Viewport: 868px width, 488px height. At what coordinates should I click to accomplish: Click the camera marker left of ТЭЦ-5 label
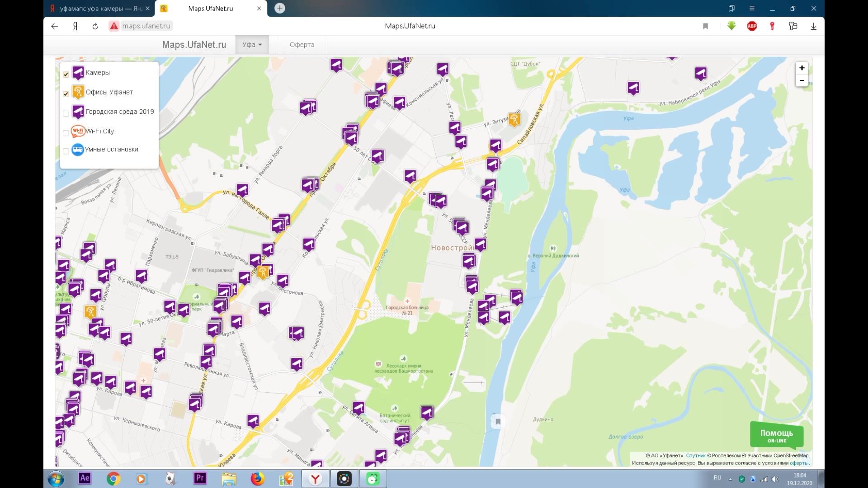[x=141, y=276]
